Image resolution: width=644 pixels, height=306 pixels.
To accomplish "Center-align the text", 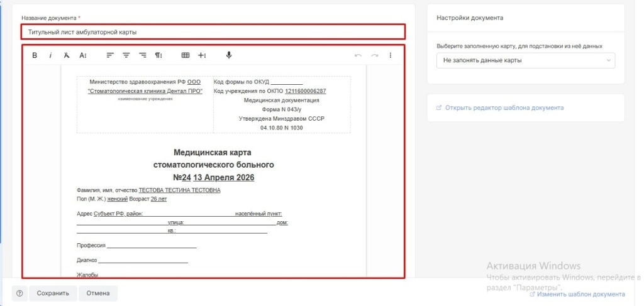I will pos(126,55).
